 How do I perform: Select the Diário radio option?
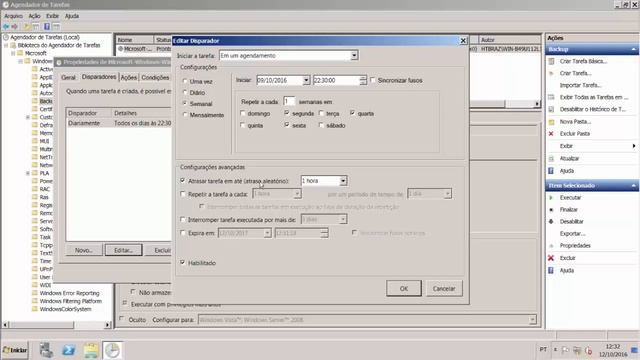pos(185,93)
